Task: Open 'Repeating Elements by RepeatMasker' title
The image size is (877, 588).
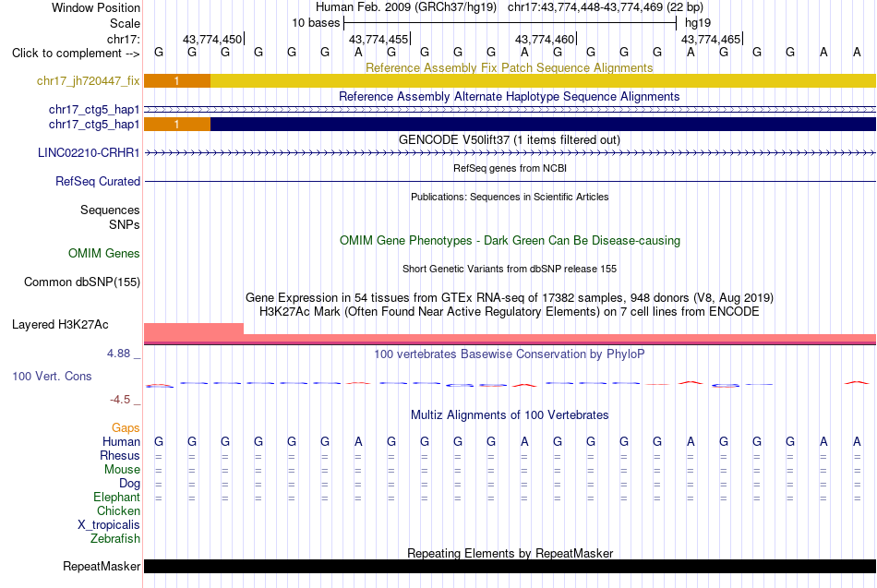Action: [x=511, y=553]
